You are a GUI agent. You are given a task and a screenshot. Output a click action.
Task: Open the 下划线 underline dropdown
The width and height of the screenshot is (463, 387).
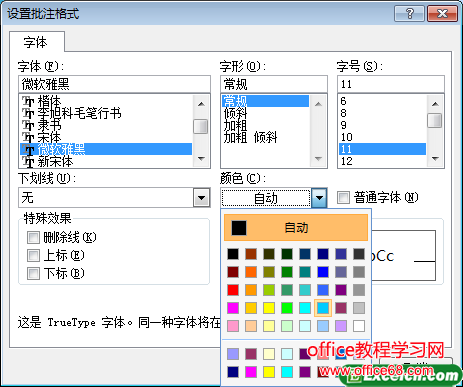[x=201, y=198]
